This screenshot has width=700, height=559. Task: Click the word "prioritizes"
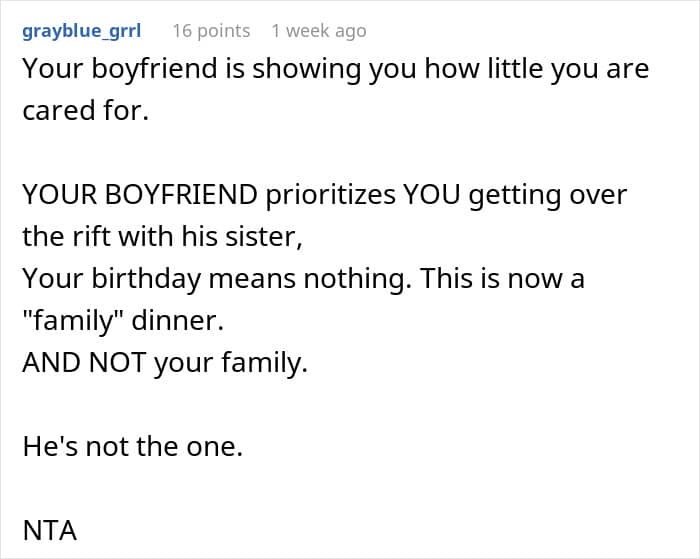pos(331,195)
